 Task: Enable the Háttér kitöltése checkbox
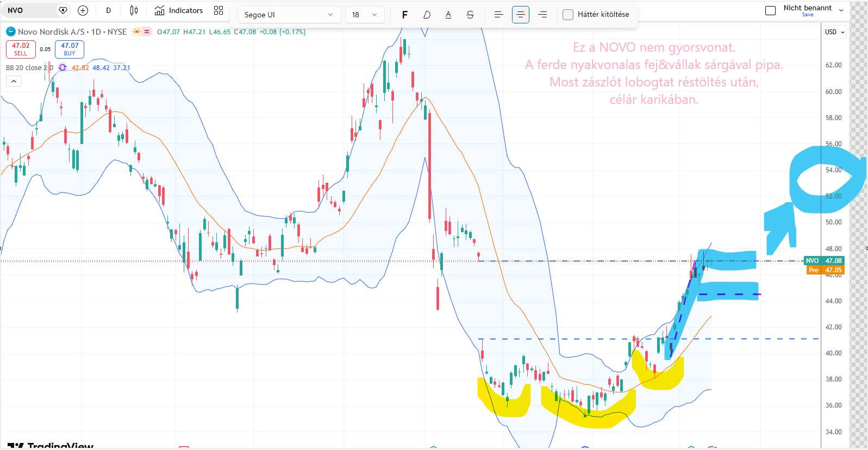(x=568, y=15)
